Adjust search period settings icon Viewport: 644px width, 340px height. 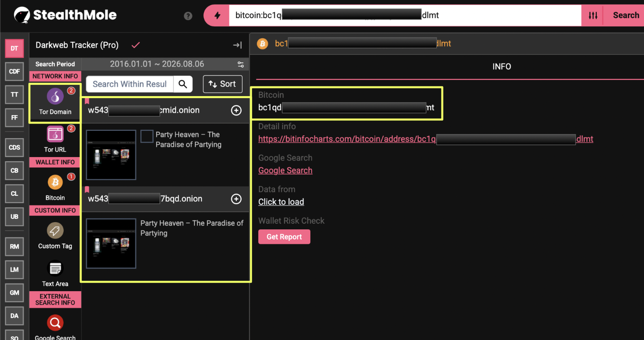pos(240,64)
